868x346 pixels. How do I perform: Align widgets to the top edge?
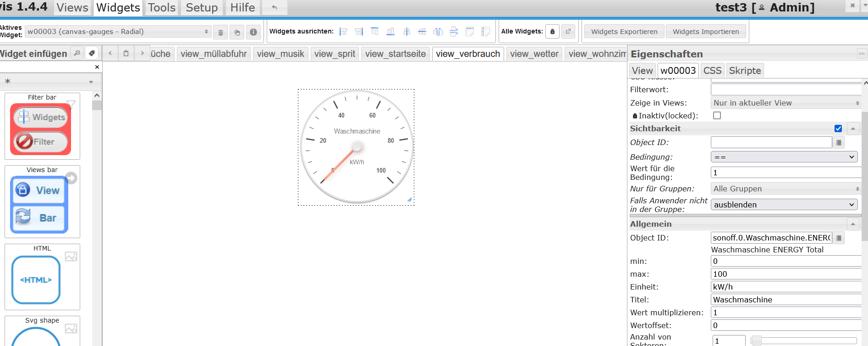[x=375, y=32]
